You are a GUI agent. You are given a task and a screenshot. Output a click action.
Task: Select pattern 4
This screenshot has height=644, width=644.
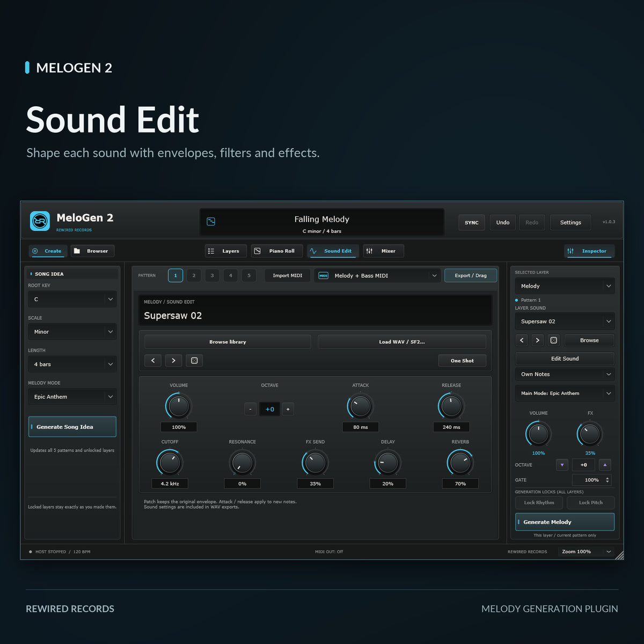point(231,275)
